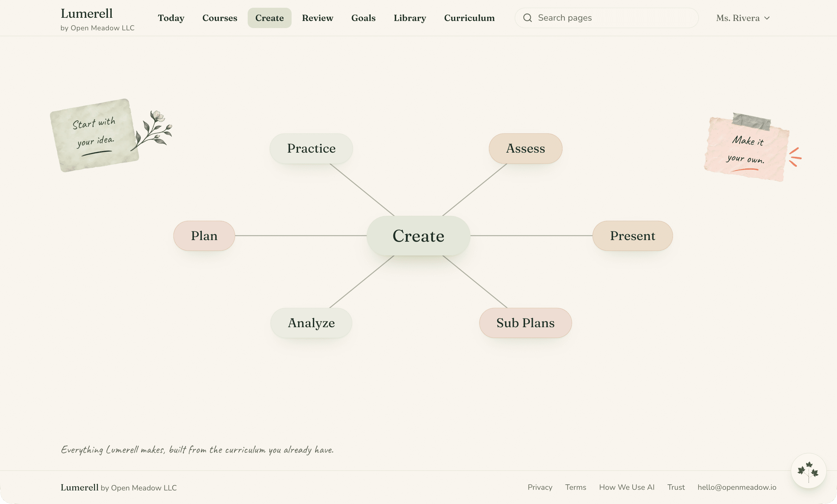Go to the Curriculum tab
Screen dimensions: 837x504
[470, 18]
